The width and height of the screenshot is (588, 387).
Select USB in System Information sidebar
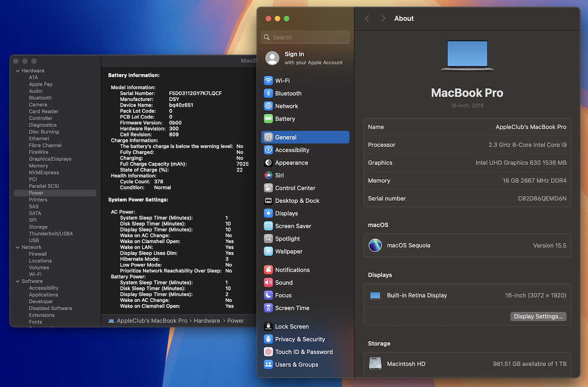click(x=34, y=240)
